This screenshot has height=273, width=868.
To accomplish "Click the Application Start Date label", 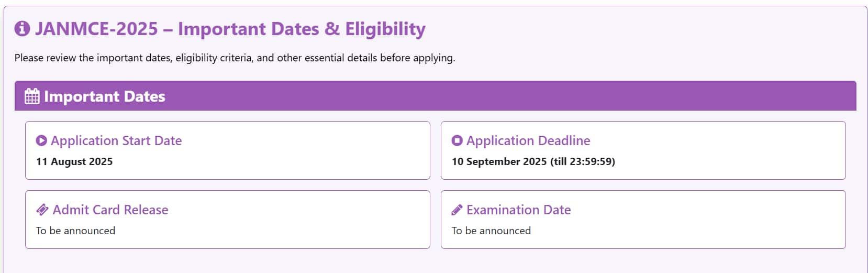I will pos(116,140).
